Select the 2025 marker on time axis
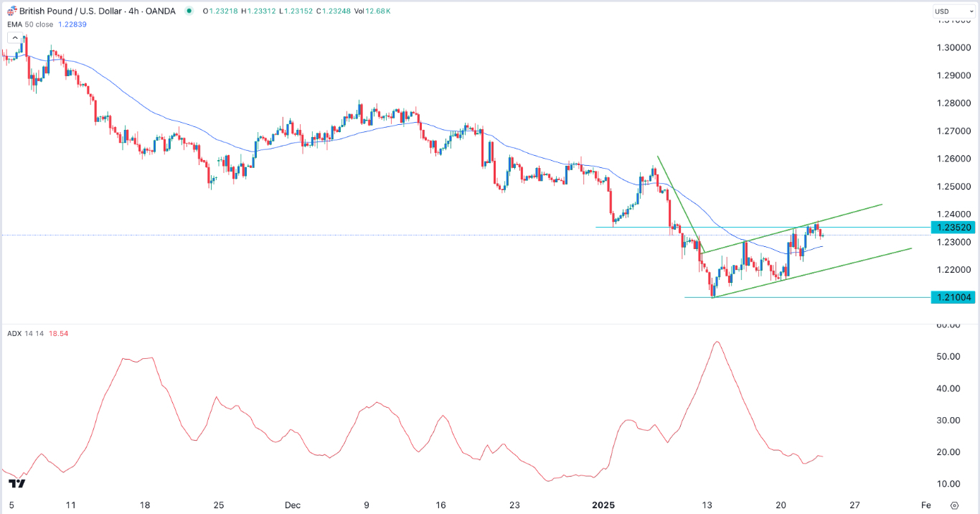This screenshot has height=514, width=980. click(x=603, y=505)
